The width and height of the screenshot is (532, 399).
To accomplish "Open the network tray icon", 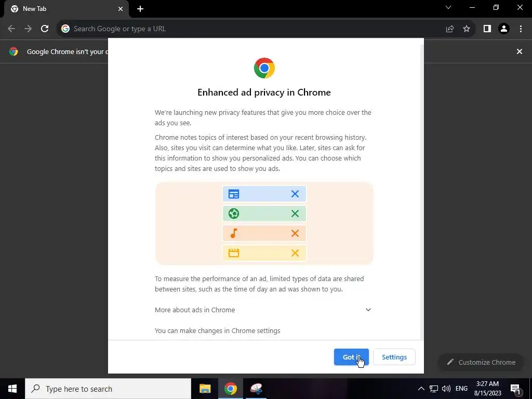I will point(434,389).
